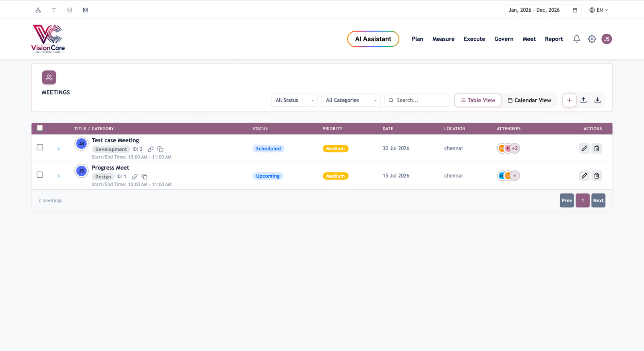Delete the Progress Meet row
Screen dimensions: 644x351
click(597, 176)
